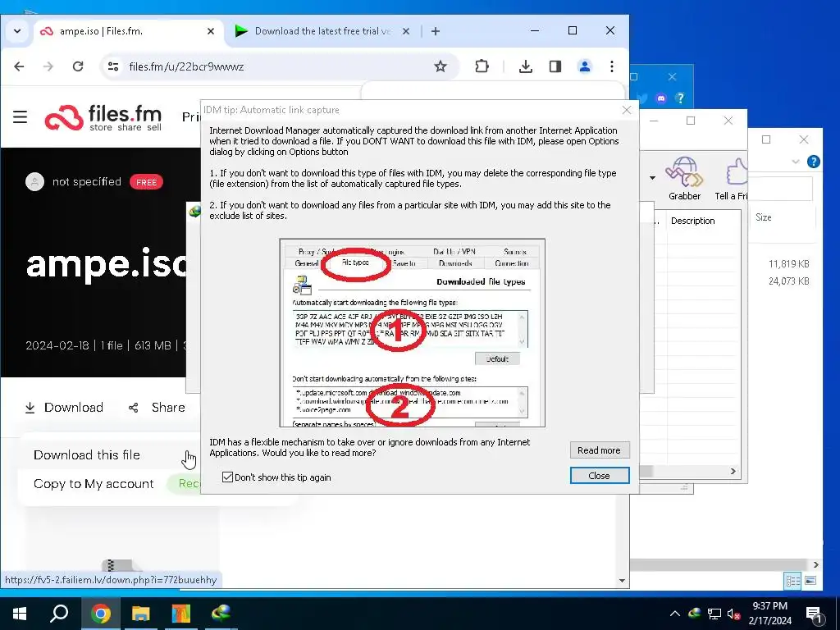Switch Explorer to large icons view
This screenshot has width=840, height=630.
(x=810, y=581)
